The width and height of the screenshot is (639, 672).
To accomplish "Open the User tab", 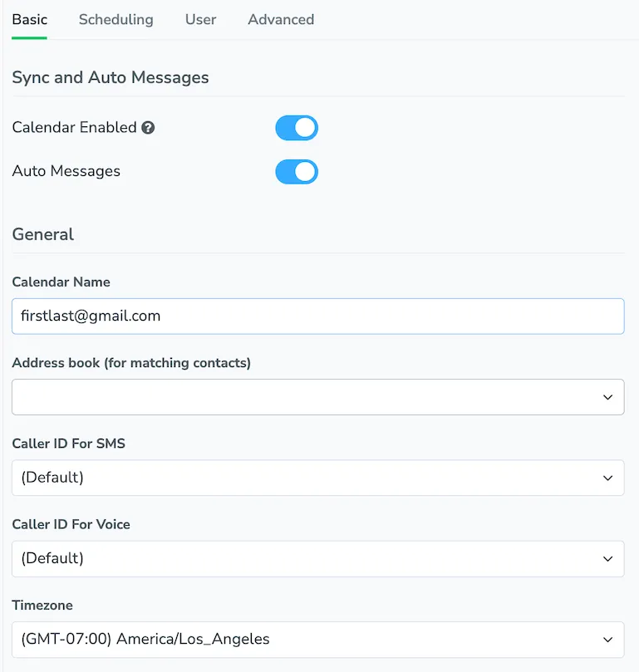I will [x=200, y=19].
